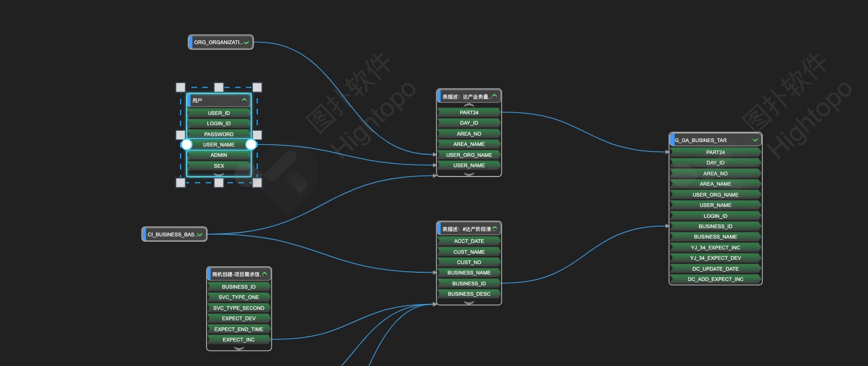Select the CI_BUSINESS_BAS... node title
Image resolution: width=868 pixels, height=366 pixels.
pos(172,235)
